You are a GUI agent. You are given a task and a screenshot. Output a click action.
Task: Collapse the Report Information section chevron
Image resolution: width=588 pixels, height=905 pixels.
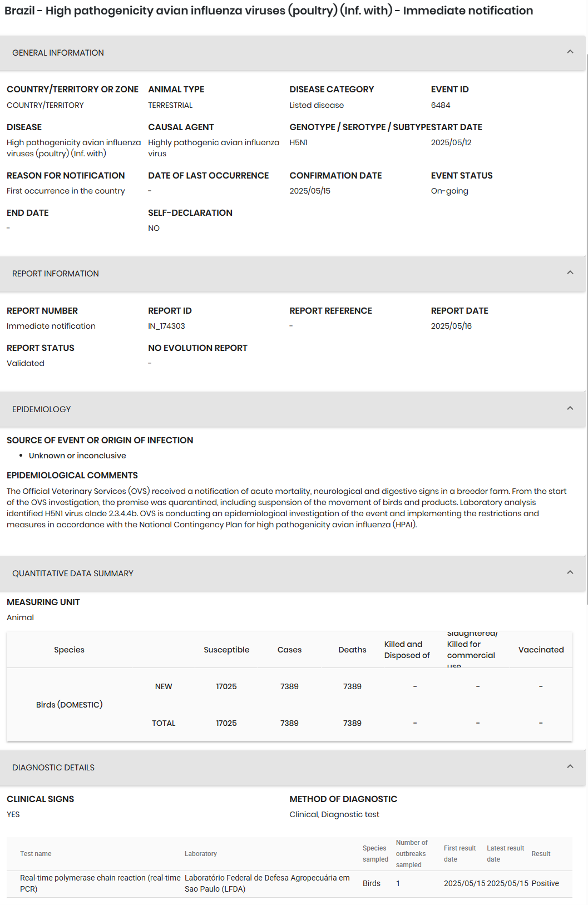pyautogui.click(x=570, y=273)
